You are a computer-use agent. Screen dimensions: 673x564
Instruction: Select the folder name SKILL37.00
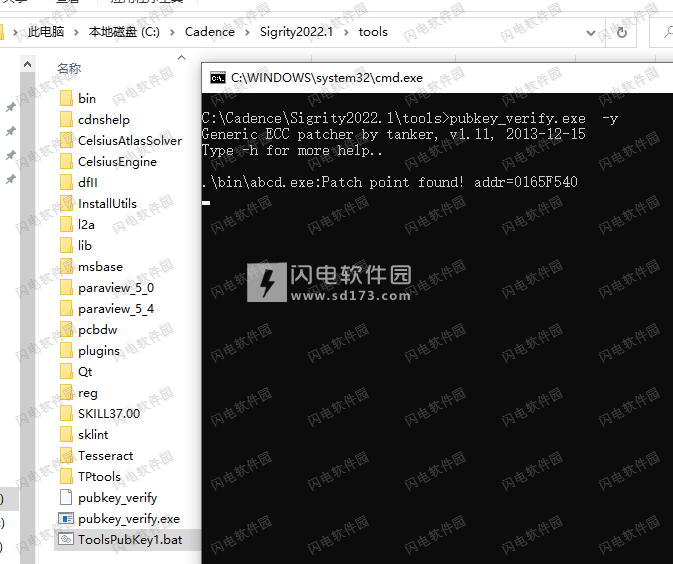click(x=109, y=414)
